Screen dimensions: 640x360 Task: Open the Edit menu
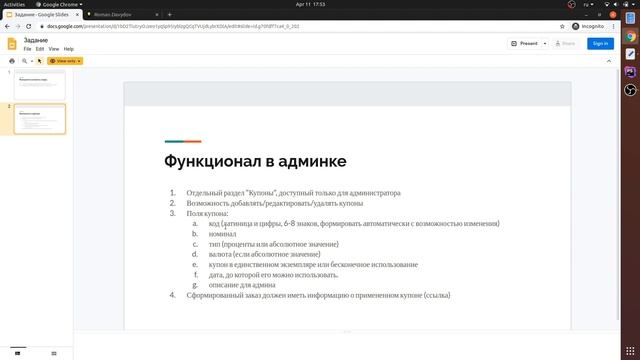point(40,49)
